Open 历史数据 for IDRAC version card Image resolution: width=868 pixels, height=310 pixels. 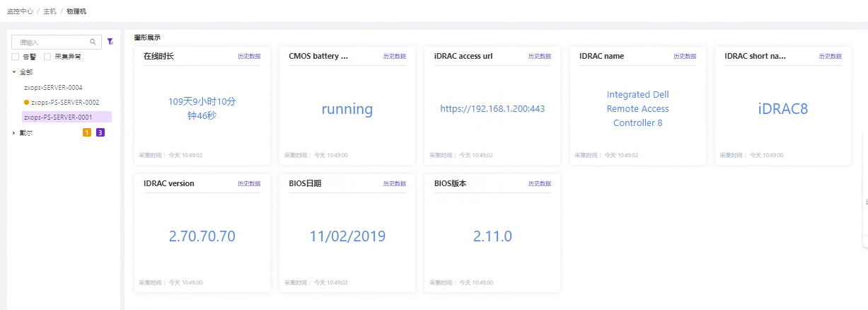point(249,183)
